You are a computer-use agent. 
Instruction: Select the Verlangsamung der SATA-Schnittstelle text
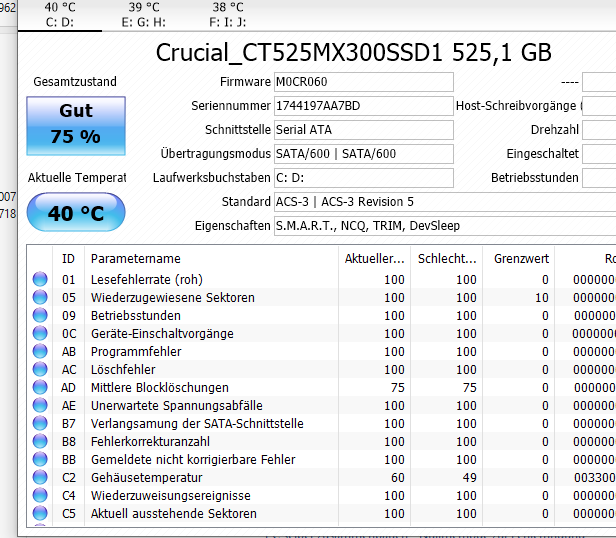point(197,424)
